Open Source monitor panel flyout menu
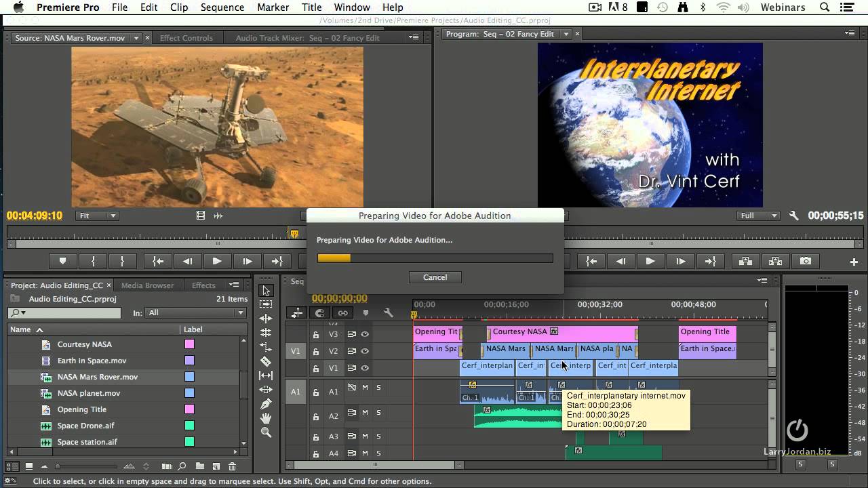 point(414,38)
